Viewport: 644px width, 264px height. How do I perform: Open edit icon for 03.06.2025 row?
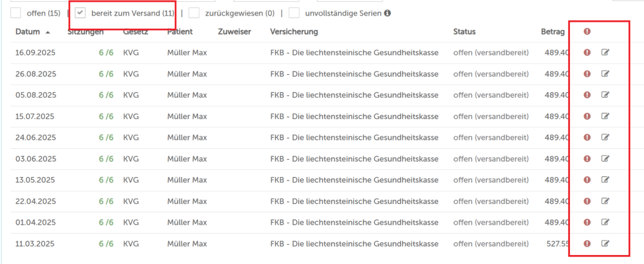tap(605, 158)
